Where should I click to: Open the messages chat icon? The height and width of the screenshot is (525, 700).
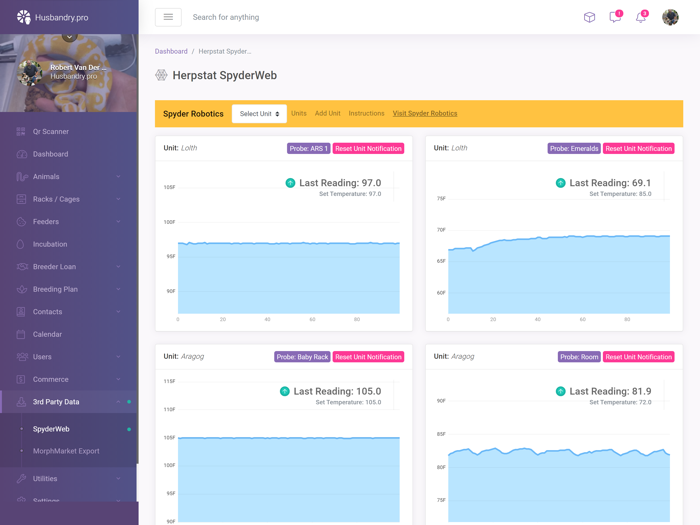[x=615, y=17]
